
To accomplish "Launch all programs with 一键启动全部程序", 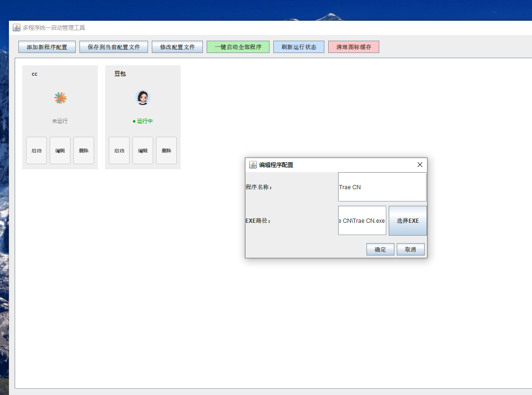I will point(238,47).
